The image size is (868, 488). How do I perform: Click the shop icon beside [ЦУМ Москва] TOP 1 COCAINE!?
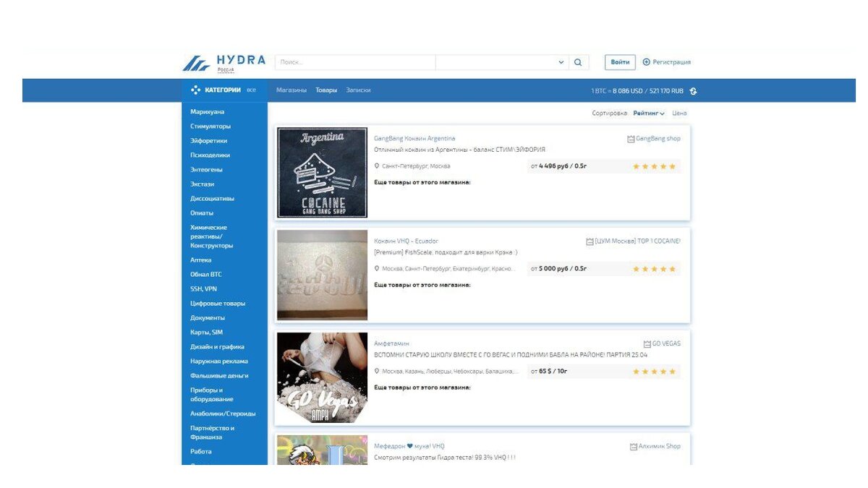[x=590, y=241]
